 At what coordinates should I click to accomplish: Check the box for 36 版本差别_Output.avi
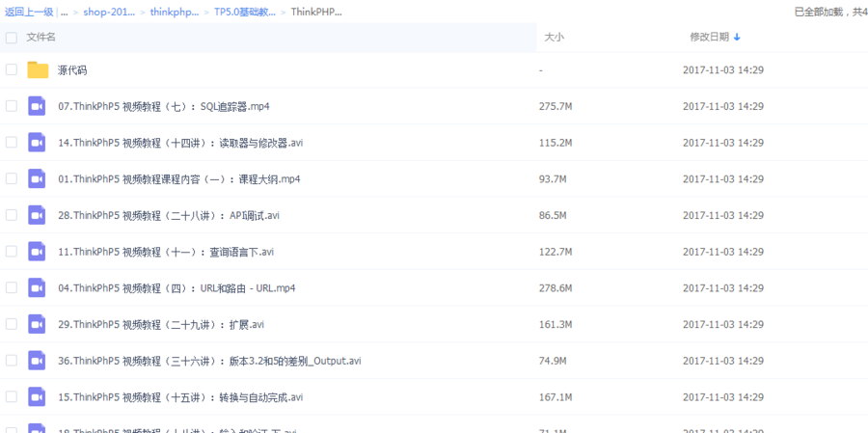tap(11, 361)
